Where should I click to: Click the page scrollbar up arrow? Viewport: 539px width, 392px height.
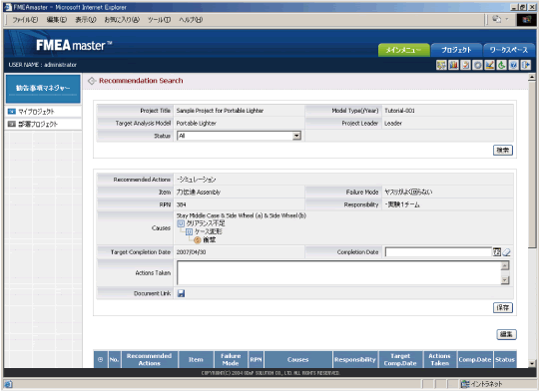pyautogui.click(x=532, y=77)
